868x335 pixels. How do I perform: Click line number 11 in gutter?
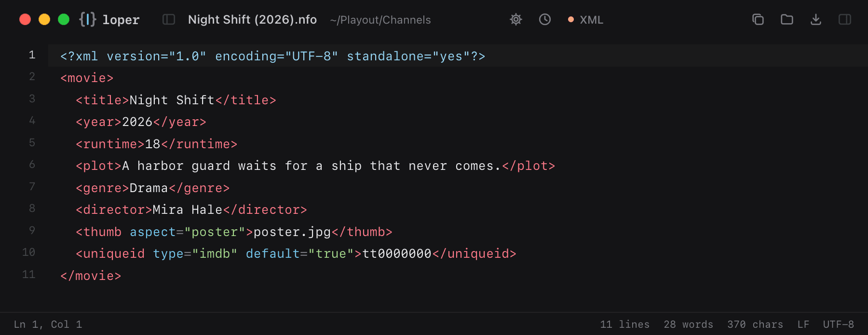[x=29, y=275]
